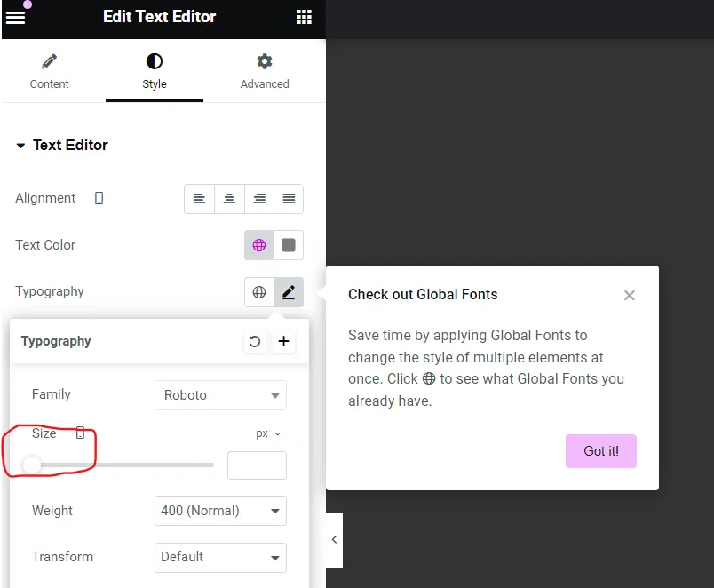This screenshot has height=588, width=714.
Task: Open the widgets grid icon beside Edit Text Editor
Action: (x=304, y=16)
